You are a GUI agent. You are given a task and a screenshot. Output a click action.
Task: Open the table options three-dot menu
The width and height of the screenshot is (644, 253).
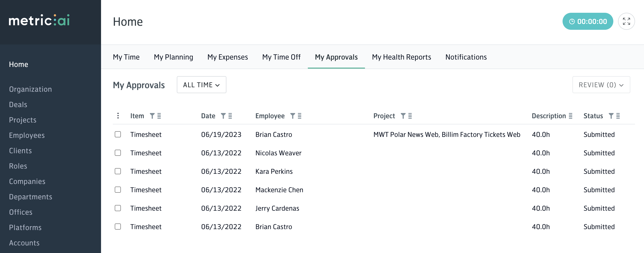click(118, 116)
